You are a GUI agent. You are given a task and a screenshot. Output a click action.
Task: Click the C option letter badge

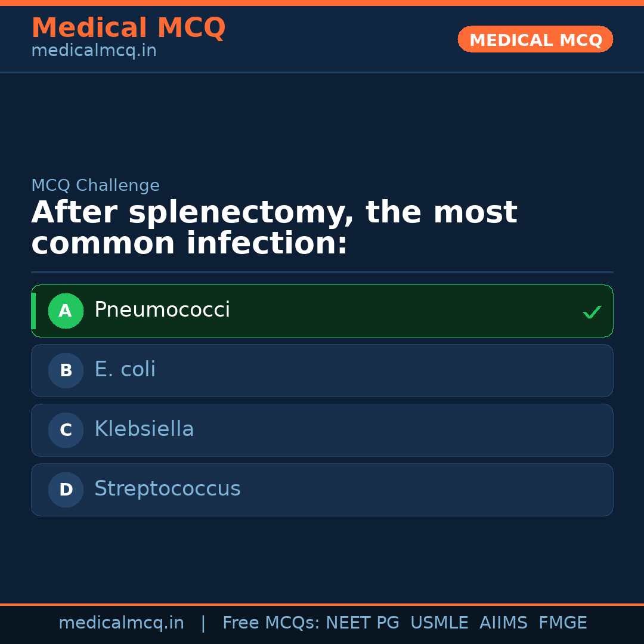pyautogui.click(x=66, y=430)
